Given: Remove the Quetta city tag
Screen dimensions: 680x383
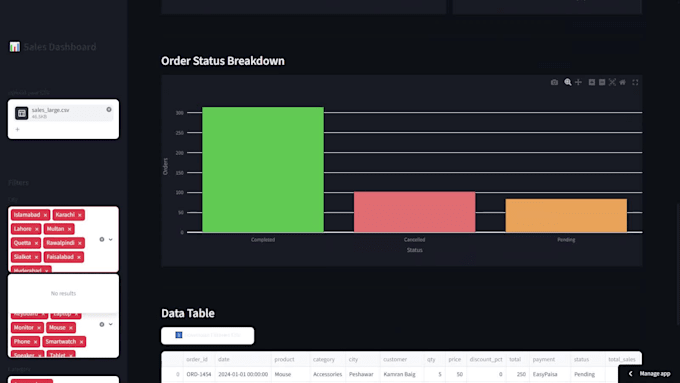Looking at the screenshot, I should tap(36, 243).
